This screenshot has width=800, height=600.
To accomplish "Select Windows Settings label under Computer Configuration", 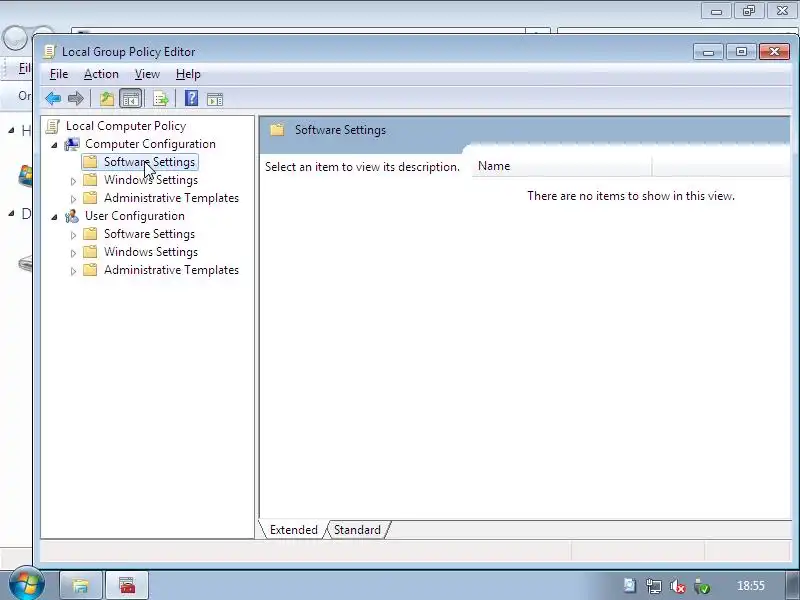I will [x=151, y=180].
